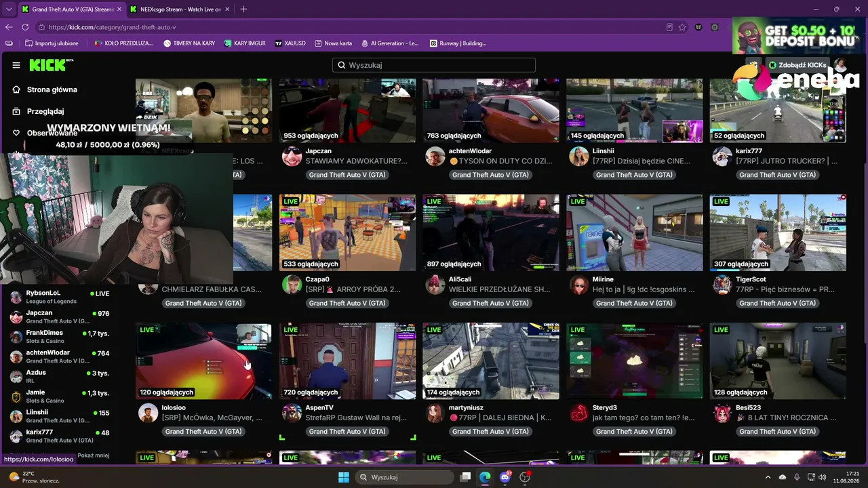868x488 pixels.
Task: Open Ali5cali stream thumbnail with 897 viewers
Action: pyautogui.click(x=491, y=233)
